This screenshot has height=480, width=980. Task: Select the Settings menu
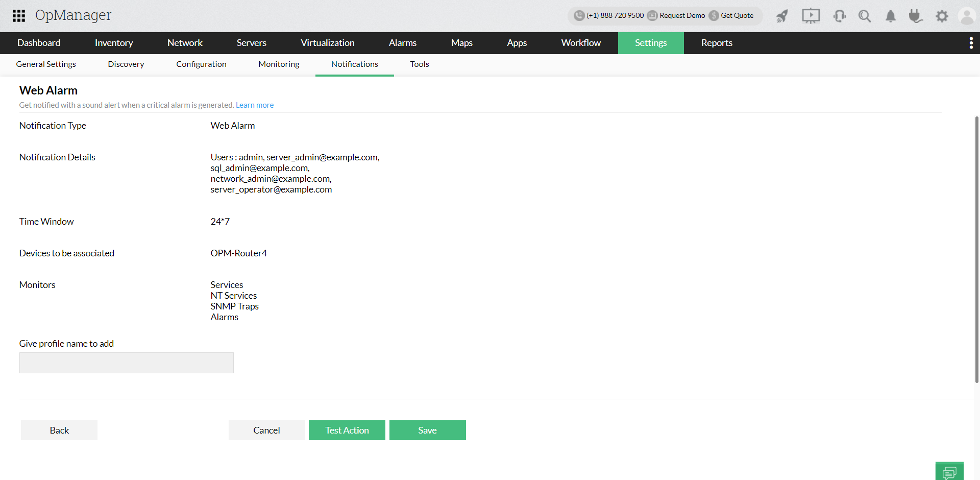651,43
